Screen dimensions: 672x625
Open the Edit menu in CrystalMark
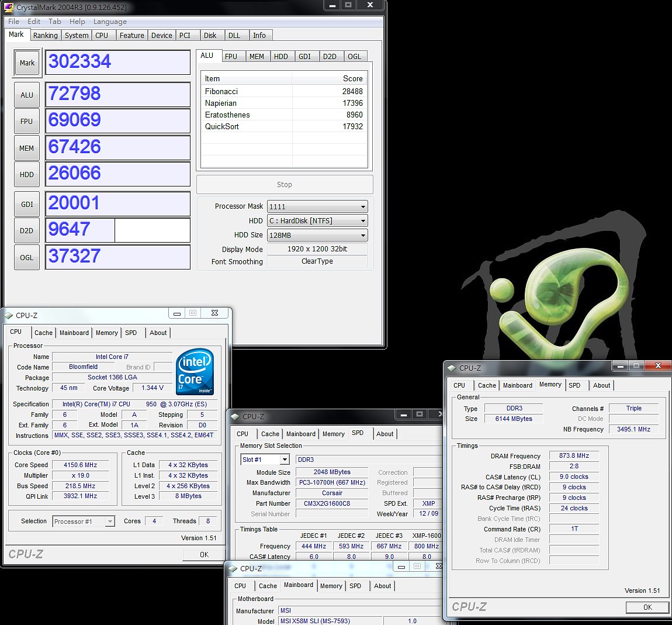pyautogui.click(x=34, y=22)
